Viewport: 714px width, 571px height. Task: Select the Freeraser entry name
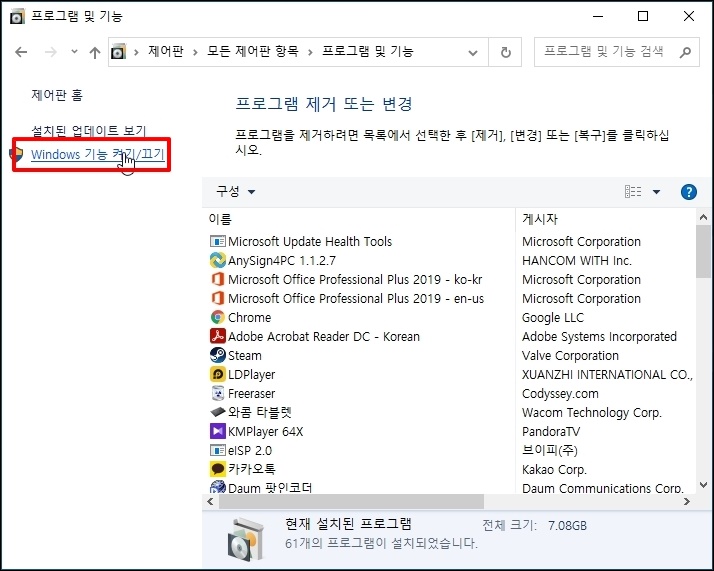(x=251, y=393)
